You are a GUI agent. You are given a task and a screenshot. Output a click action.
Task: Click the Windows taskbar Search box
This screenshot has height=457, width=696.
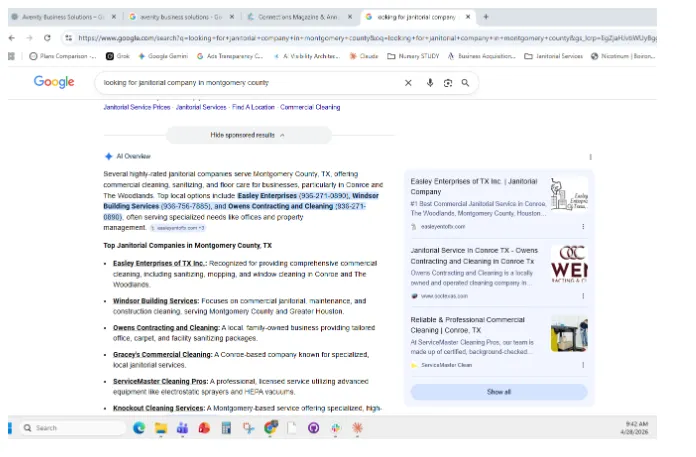pyautogui.click(x=74, y=428)
